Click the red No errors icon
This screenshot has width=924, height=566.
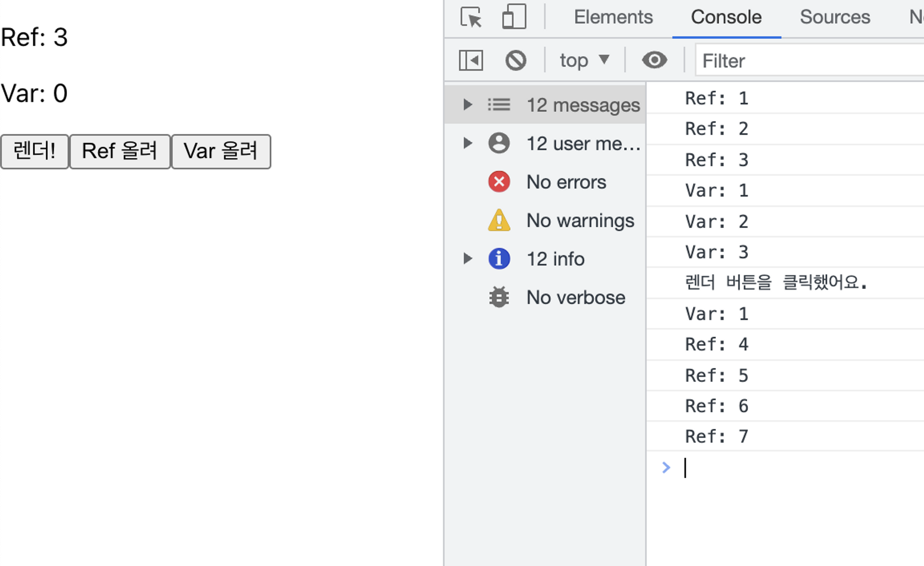pos(499,182)
